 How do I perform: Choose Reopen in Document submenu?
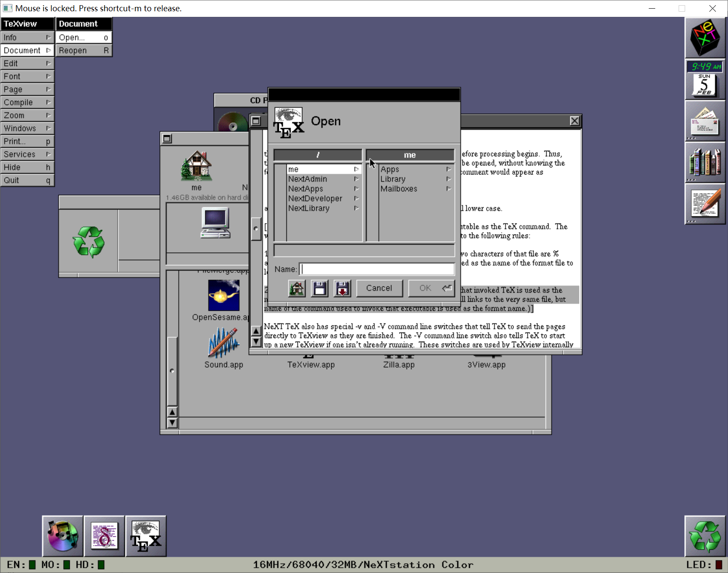pyautogui.click(x=84, y=50)
